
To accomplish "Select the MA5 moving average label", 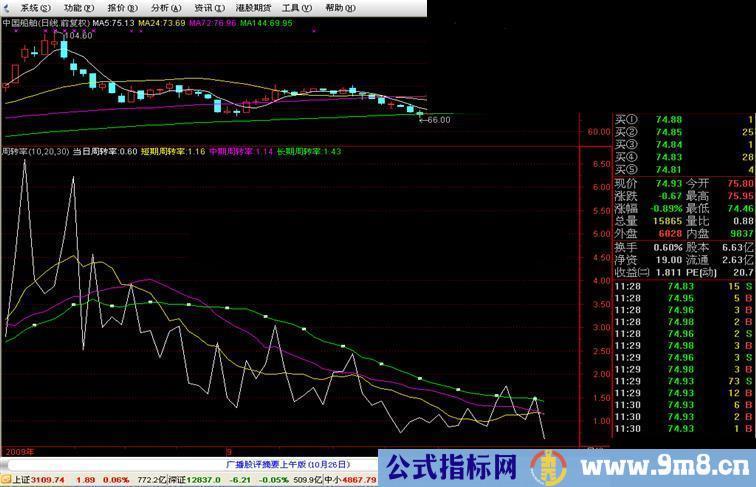I will click(113, 22).
